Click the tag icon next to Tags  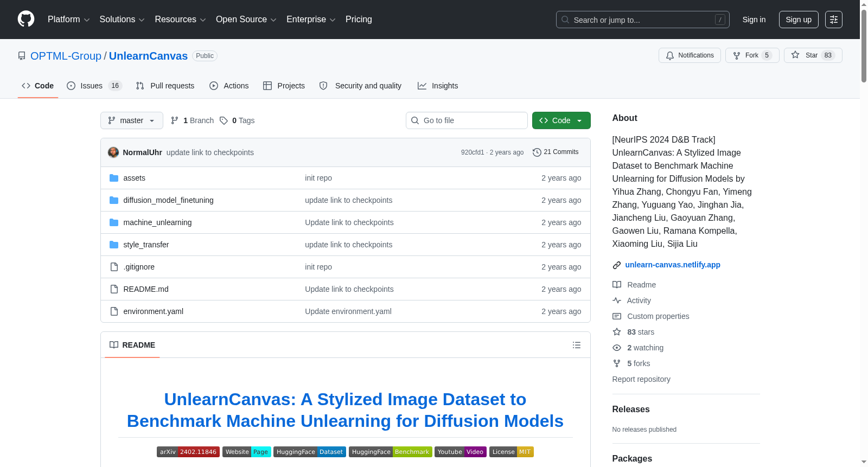224,120
